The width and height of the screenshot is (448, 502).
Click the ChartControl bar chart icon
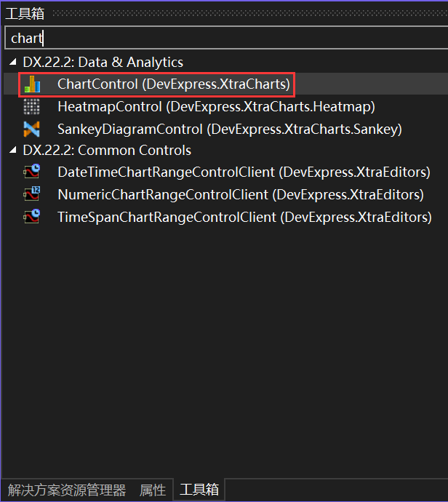pyautogui.click(x=32, y=84)
